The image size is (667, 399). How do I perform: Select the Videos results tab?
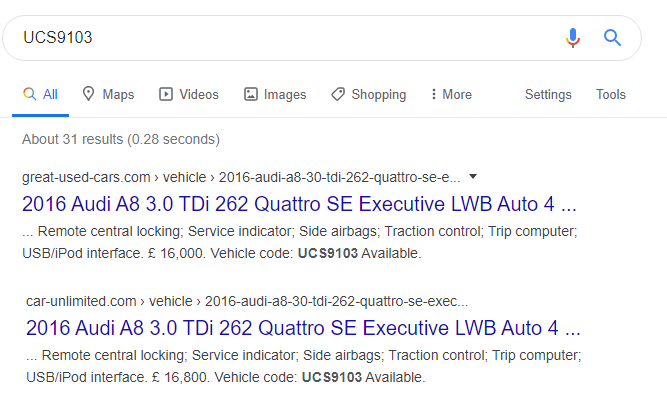188,94
